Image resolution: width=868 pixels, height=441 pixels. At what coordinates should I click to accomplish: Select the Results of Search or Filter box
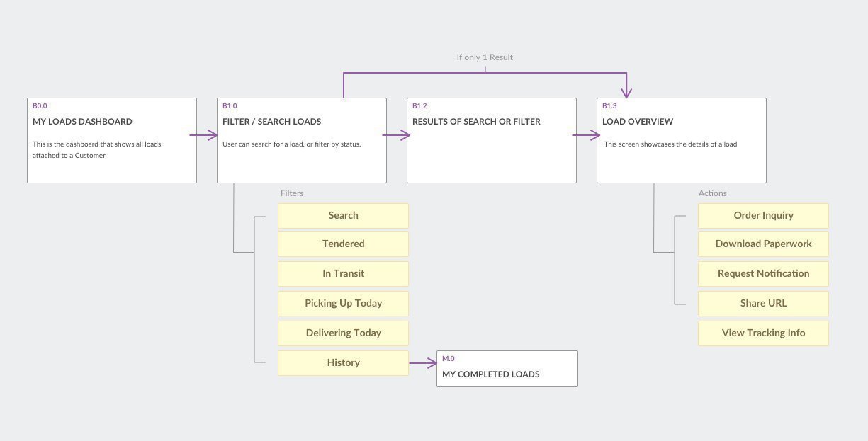click(x=492, y=140)
